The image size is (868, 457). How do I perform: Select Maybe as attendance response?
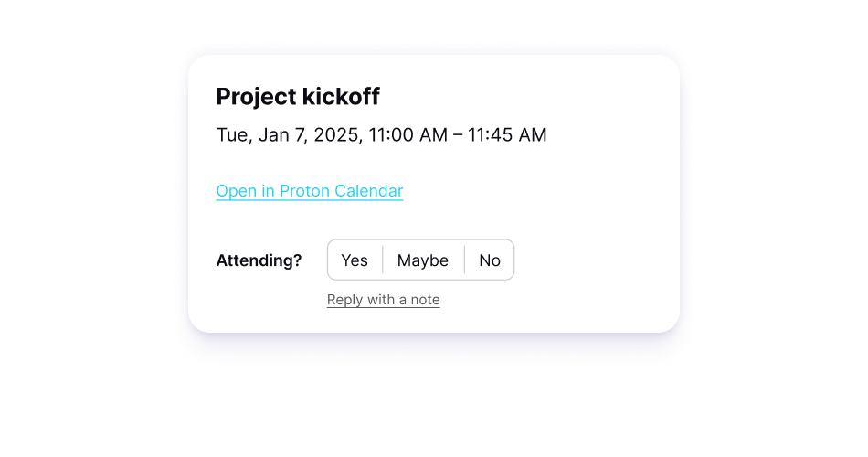pyautogui.click(x=422, y=260)
